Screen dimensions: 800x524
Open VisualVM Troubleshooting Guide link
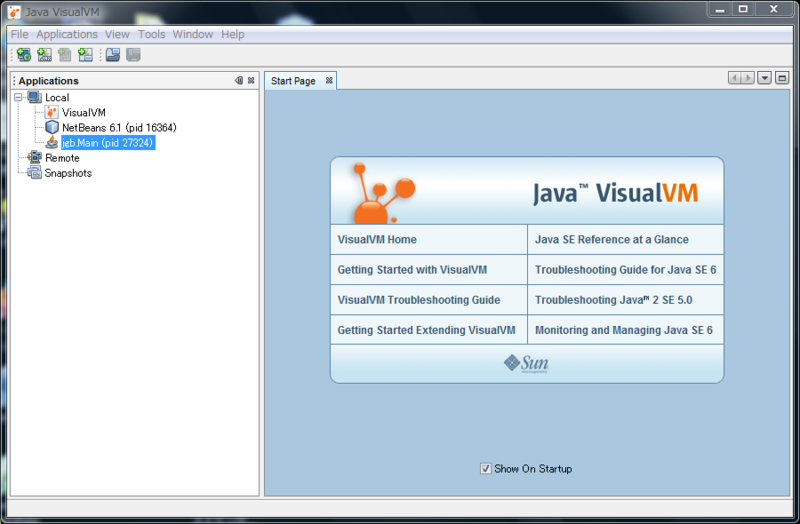(x=419, y=300)
